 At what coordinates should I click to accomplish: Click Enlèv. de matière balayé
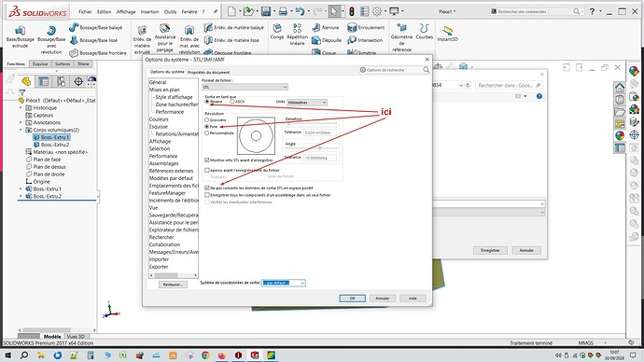[x=233, y=27]
